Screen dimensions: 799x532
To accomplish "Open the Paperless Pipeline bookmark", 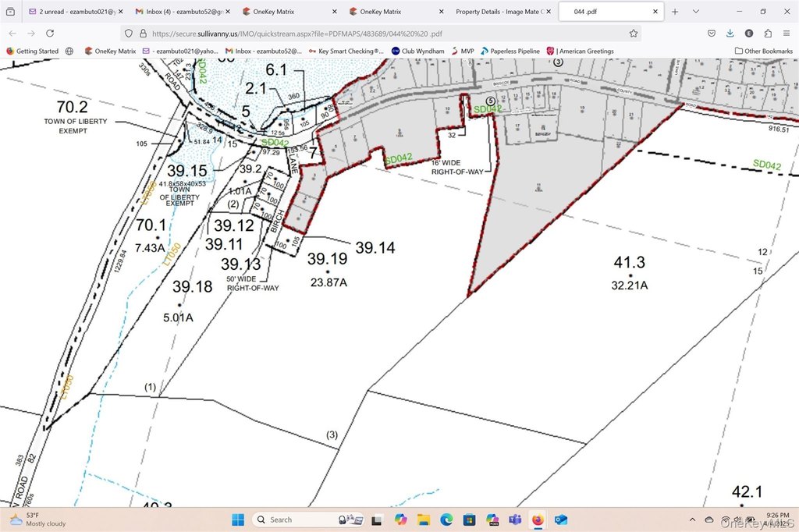I will pyautogui.click(x=510, y=51).
